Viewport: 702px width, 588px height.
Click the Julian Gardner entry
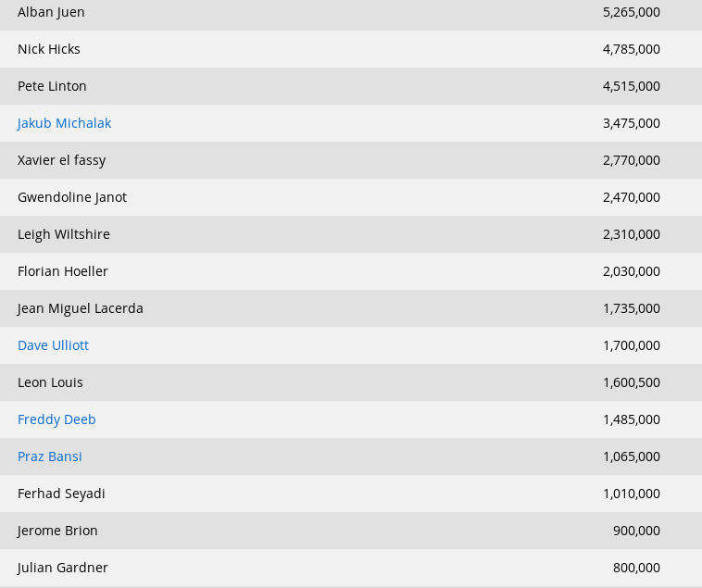click(63, 568)
